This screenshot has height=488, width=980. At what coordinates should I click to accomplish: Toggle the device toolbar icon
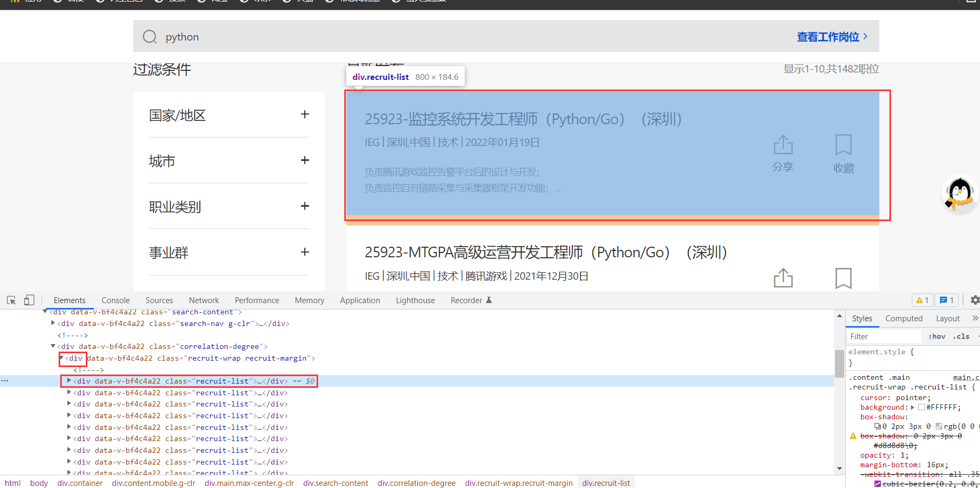pos(29,300)
